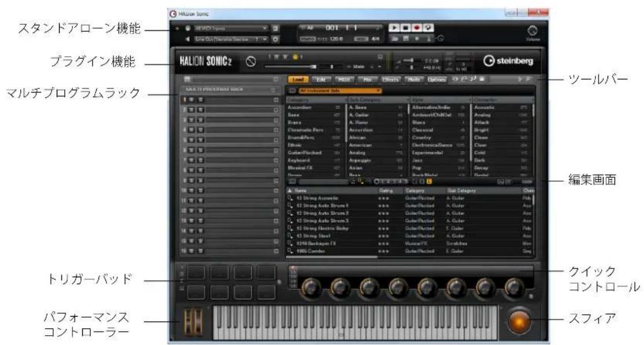
Task: Click the tempo value 120.0
Action: pos(336,39)
